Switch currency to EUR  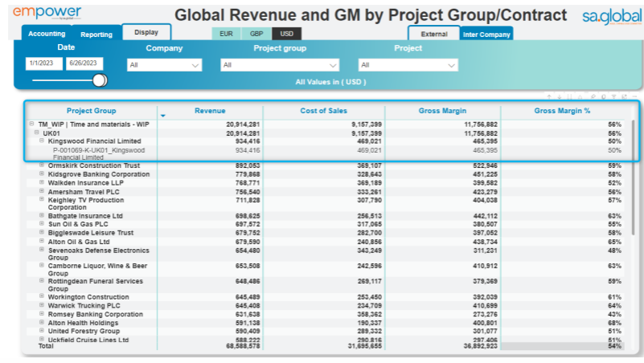click(226, 34)
